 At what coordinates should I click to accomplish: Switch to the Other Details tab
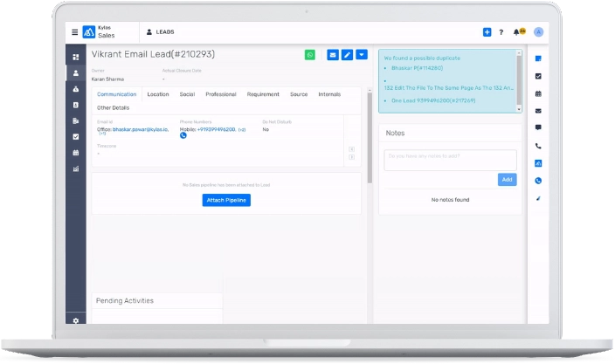pos(113,107)
